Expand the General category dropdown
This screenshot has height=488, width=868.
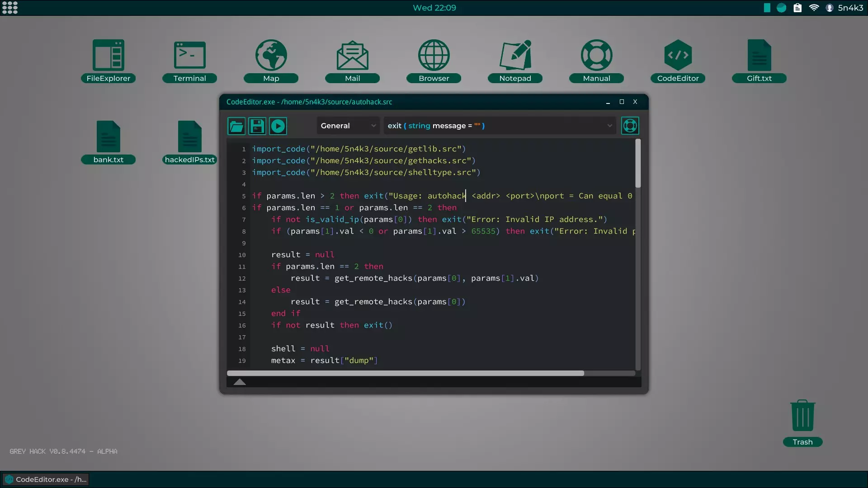pyautogui.click(x=348, y=126)
